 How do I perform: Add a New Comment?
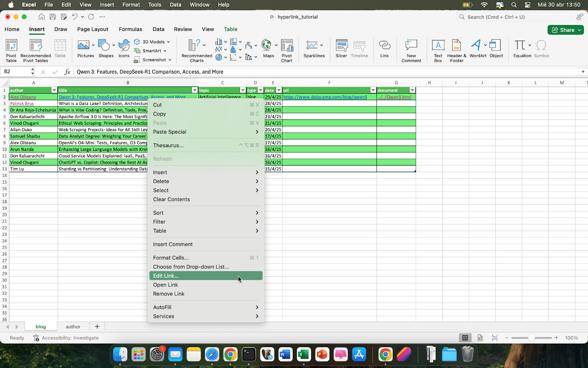[x=411, y=50]
